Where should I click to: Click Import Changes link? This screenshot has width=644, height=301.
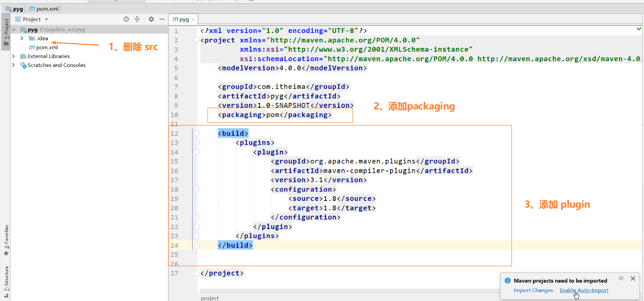click(533, 290)
